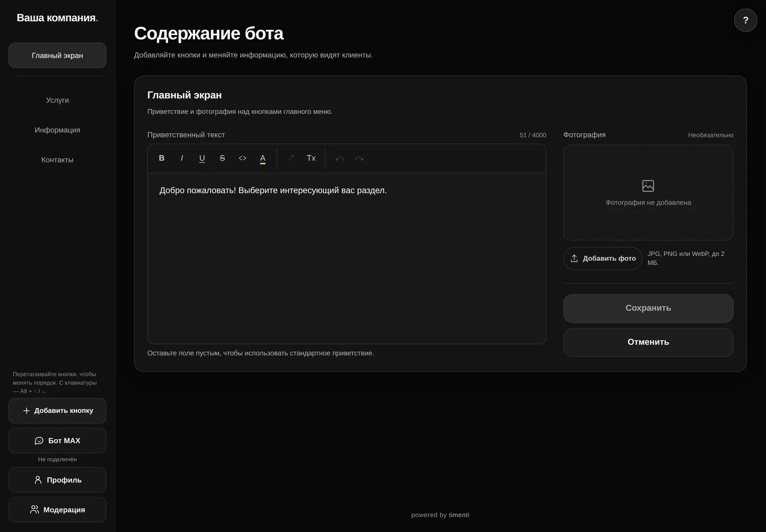The image size is (766, 532).
Task: Open the text highlight color tool
Action: point(263,158)
